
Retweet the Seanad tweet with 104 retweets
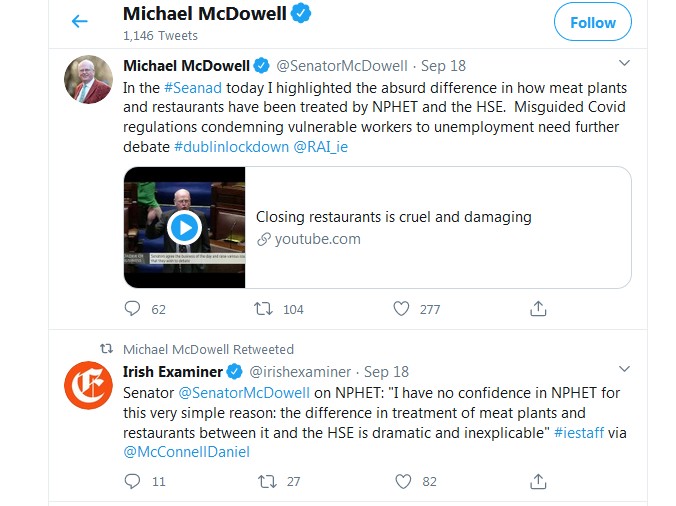[264, 309]
